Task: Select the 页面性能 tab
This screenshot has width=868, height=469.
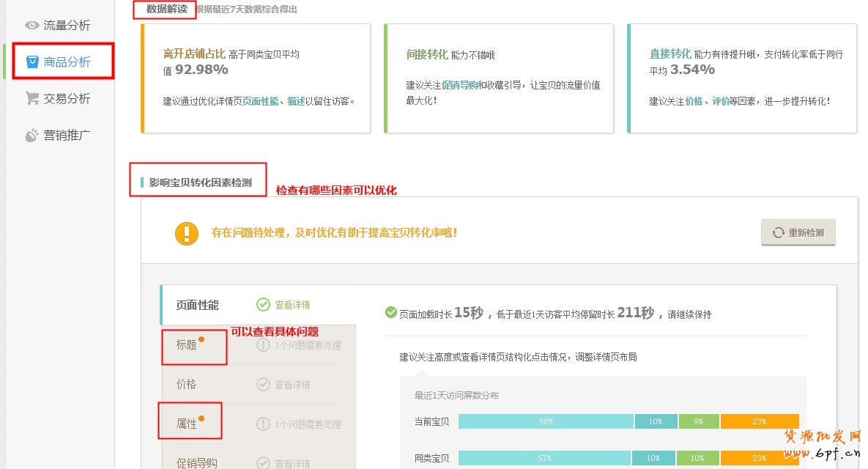Action: 197,305
